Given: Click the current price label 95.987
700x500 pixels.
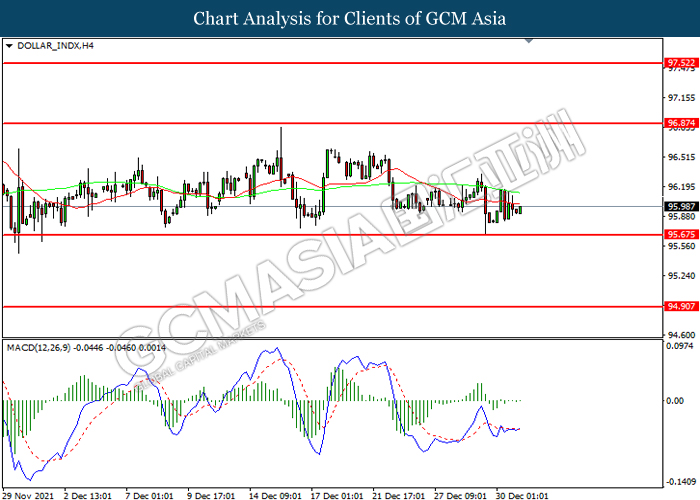Looking at the screenshot, I should pos(680,206).
